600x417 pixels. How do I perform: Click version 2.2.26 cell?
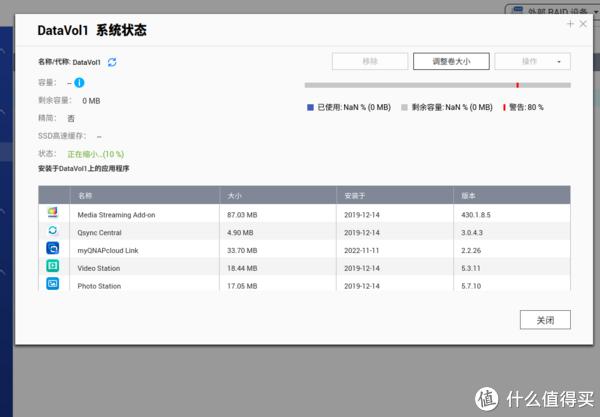pos(471,251)
